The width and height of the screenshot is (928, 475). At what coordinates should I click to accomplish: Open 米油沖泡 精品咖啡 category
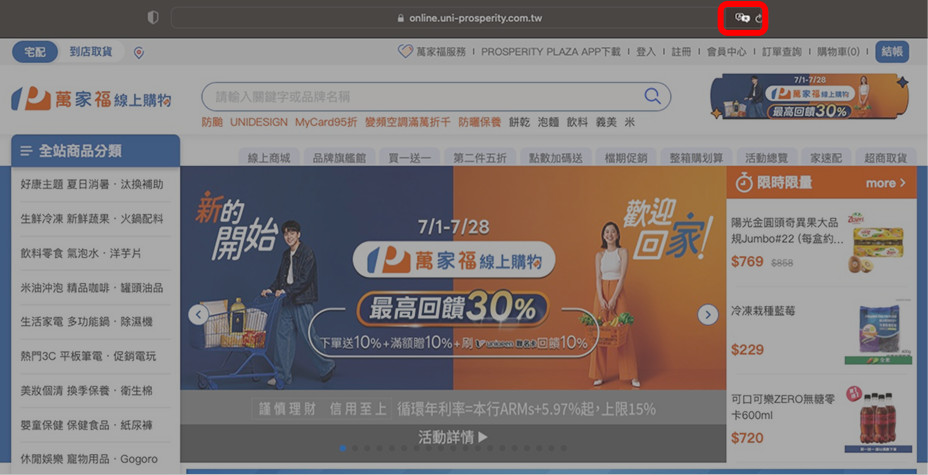[92, 287]
